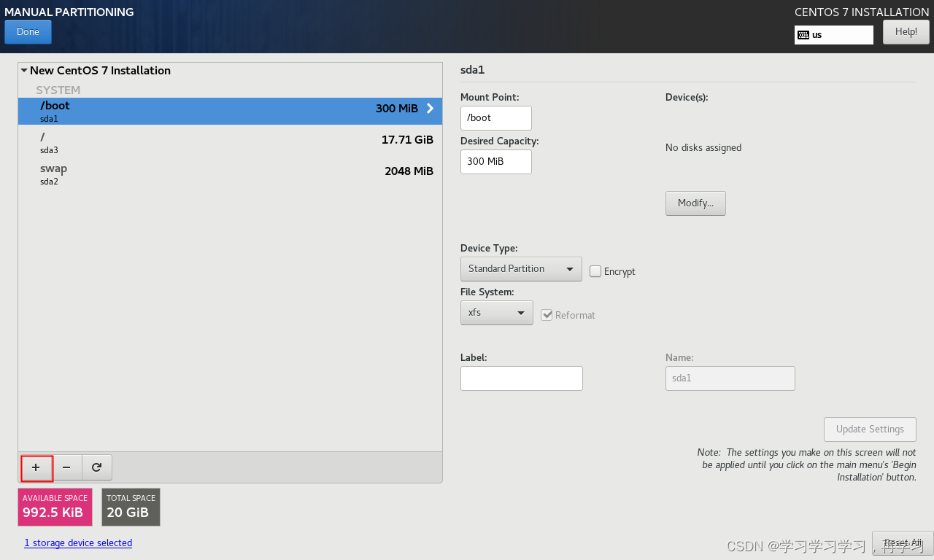
Task: Click the Modify... button
Action: [x=695, y=203]
